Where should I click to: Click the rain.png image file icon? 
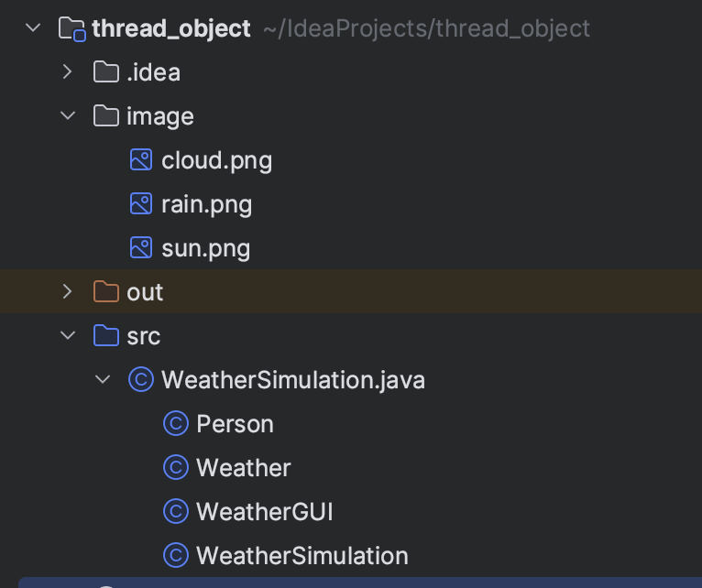[141, 204]
